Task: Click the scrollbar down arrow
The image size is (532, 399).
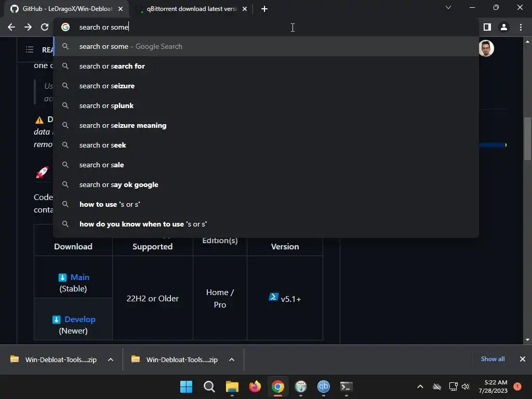Action: (527, 340)
